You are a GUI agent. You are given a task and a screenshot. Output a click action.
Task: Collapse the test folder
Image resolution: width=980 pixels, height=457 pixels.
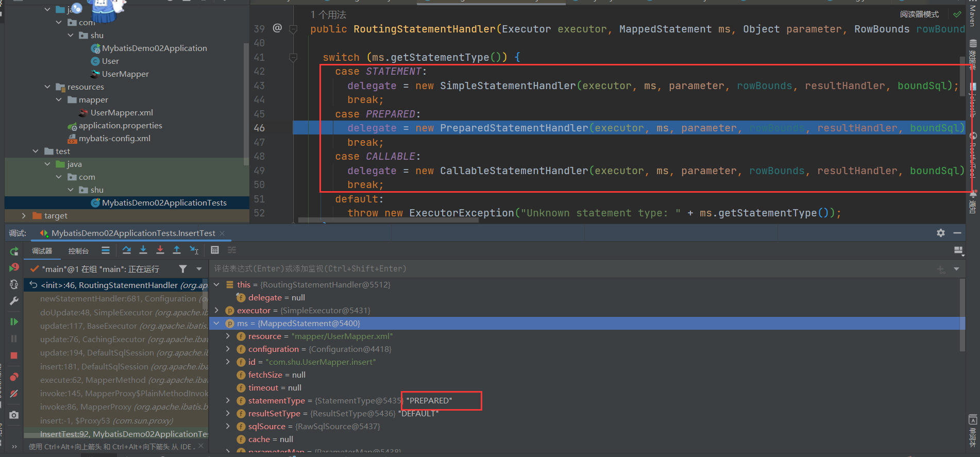[36, 151]
